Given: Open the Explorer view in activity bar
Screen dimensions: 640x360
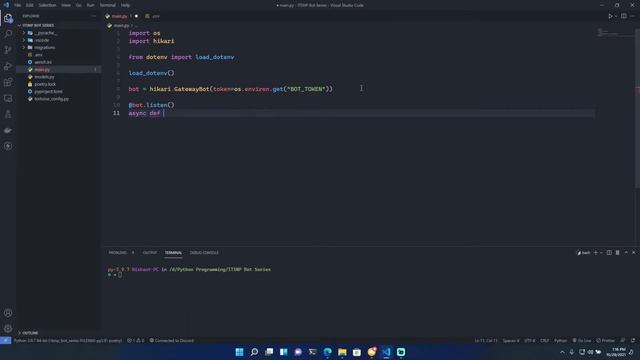Looking at the screenshot, I should coord(8,18).
